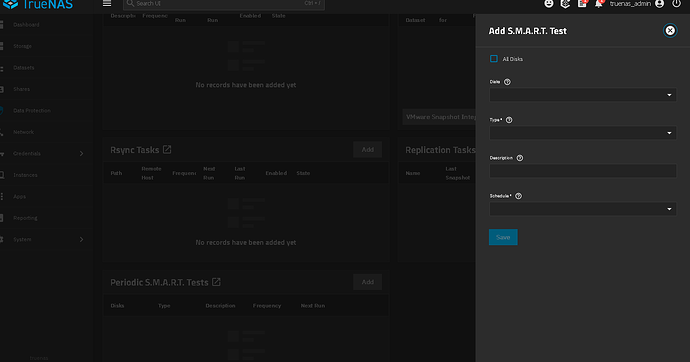Screen dimensions: 690x362
Task: Show help tooltip for Schedule field
Action: tap(518, 196)
